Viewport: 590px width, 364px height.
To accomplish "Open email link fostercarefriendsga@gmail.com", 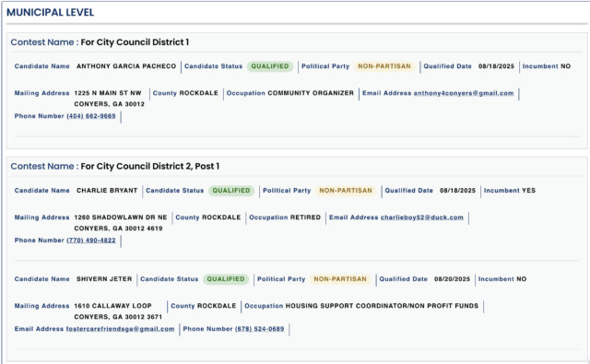I will pyautogui.click(x=121, y=329).
